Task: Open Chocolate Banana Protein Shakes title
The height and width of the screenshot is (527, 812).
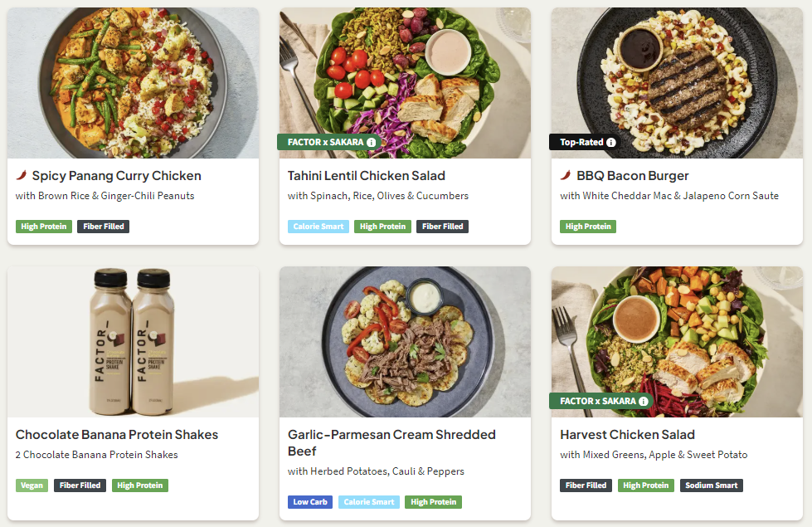Action: click(117, 435)
